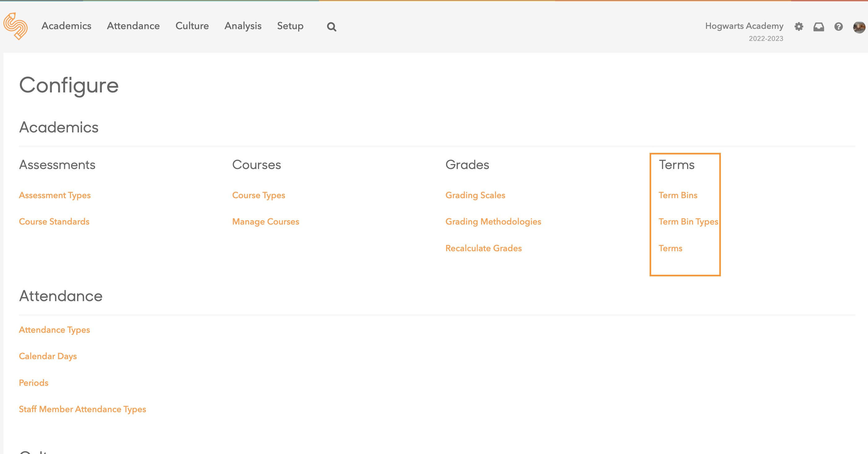Click the Recalculate Grades link
Viewport: 868px width, 454px height.
pyautogui.click(x=483, y=248)
